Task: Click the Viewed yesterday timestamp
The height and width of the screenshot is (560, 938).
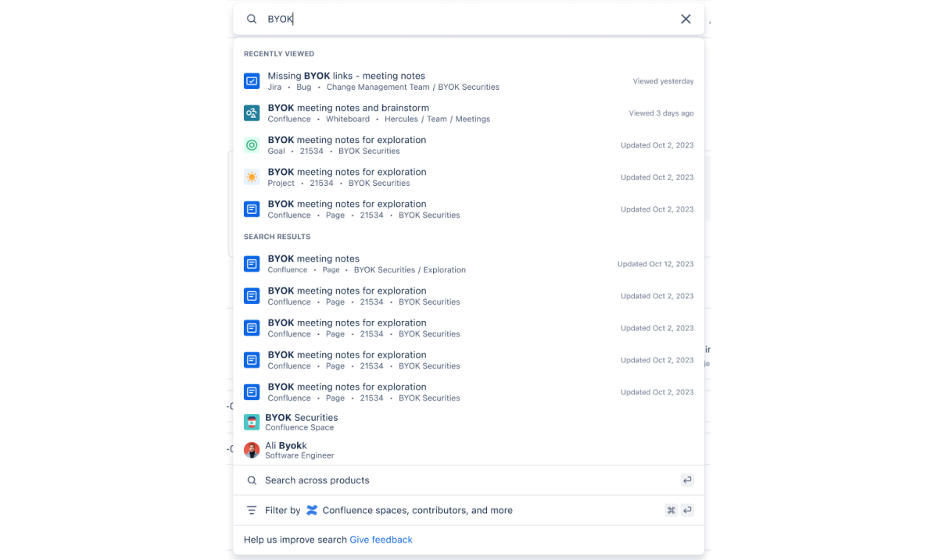Action: [x=663, y=81]
